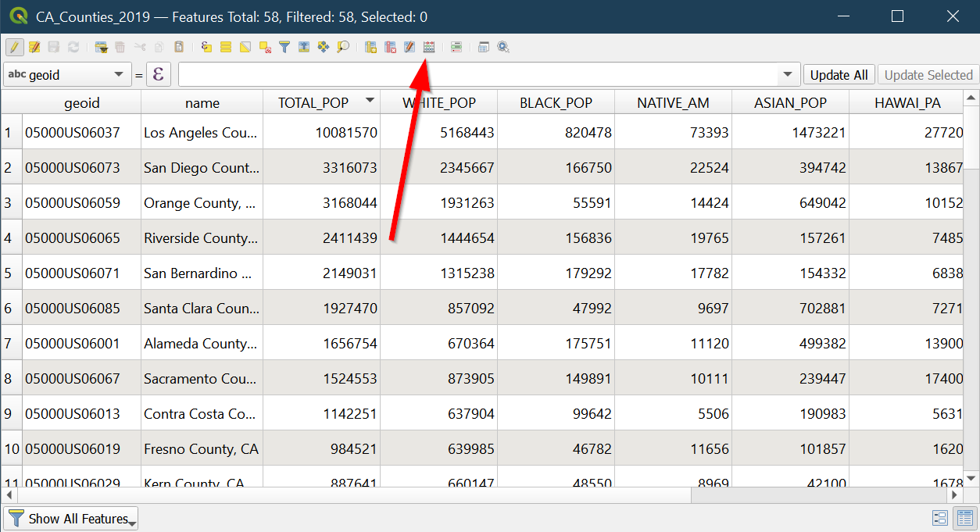Viewport: 980px width, 532px height.
Task: Toggle multi edit mode
Action: (34, 47)
